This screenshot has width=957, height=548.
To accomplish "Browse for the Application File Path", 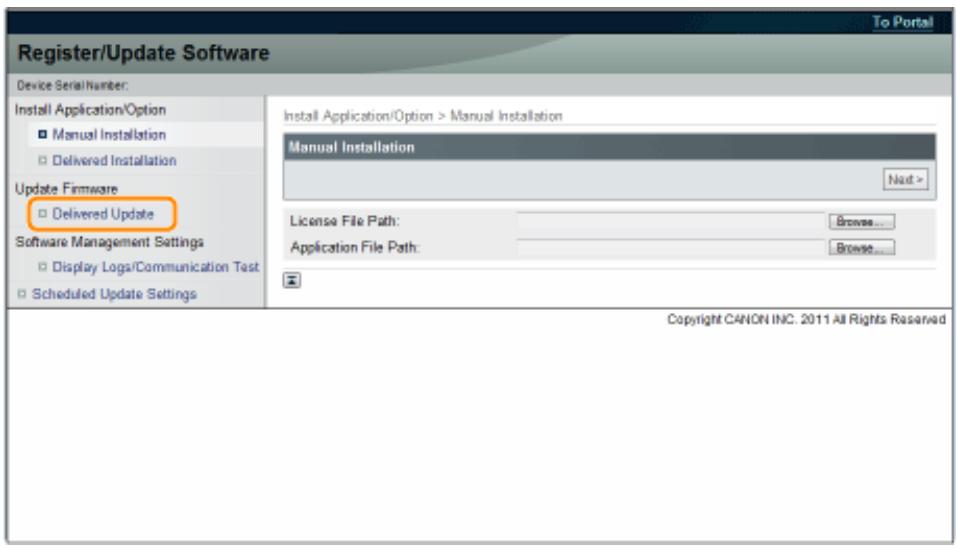I will tap(861, 248).
